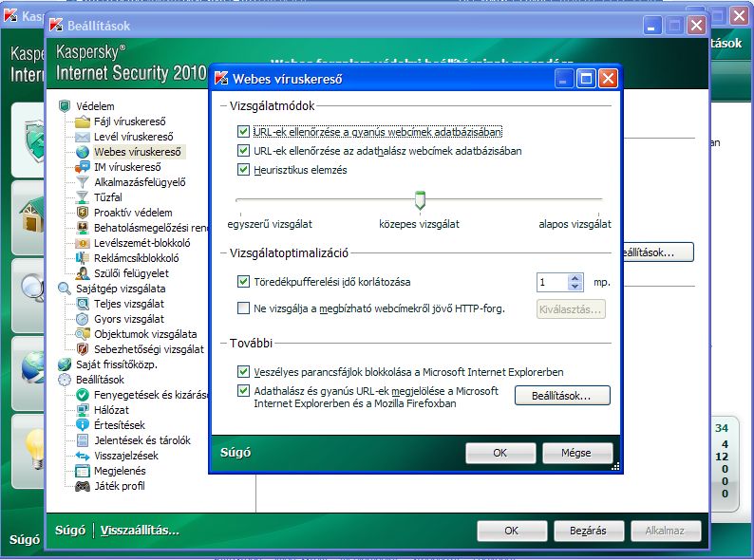Increase the fragment buffering time spinner

(575, 278)
